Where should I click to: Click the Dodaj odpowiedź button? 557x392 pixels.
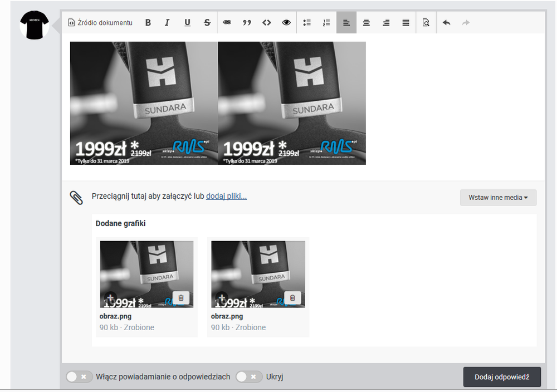point(501,376)
